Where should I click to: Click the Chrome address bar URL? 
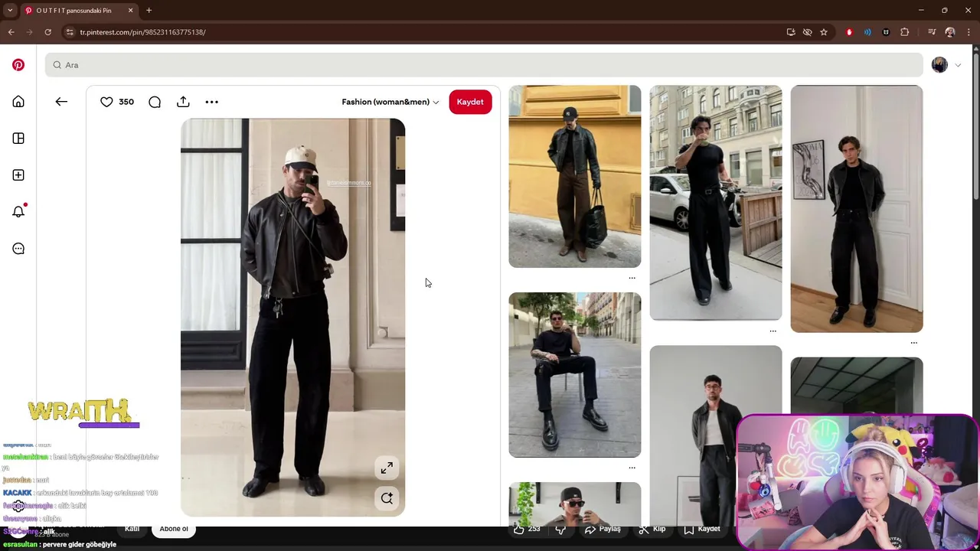[142, 32]
